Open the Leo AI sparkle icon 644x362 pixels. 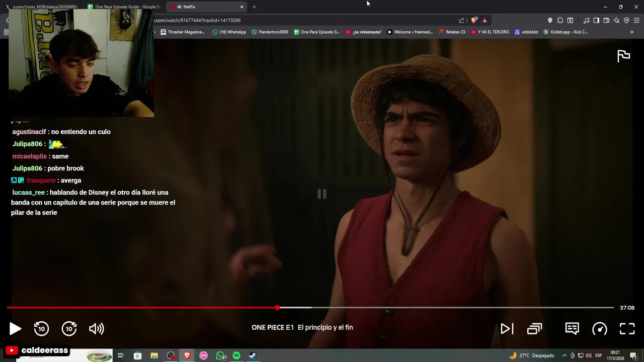[616, 20]
